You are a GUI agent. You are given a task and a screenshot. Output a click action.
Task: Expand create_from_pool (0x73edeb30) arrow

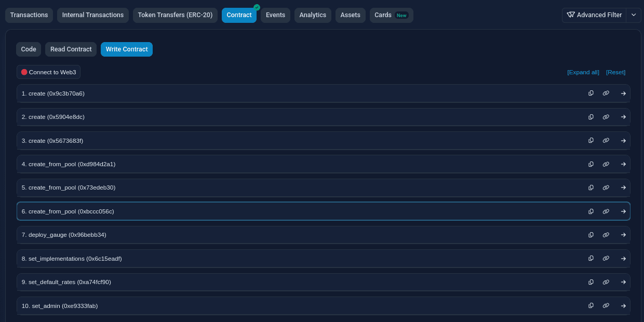tap(623, 187)
